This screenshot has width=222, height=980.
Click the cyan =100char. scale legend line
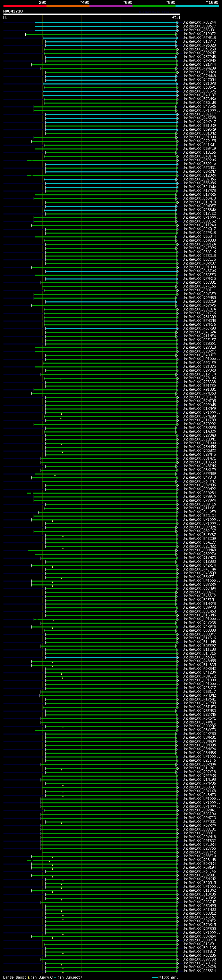(155, 977)
